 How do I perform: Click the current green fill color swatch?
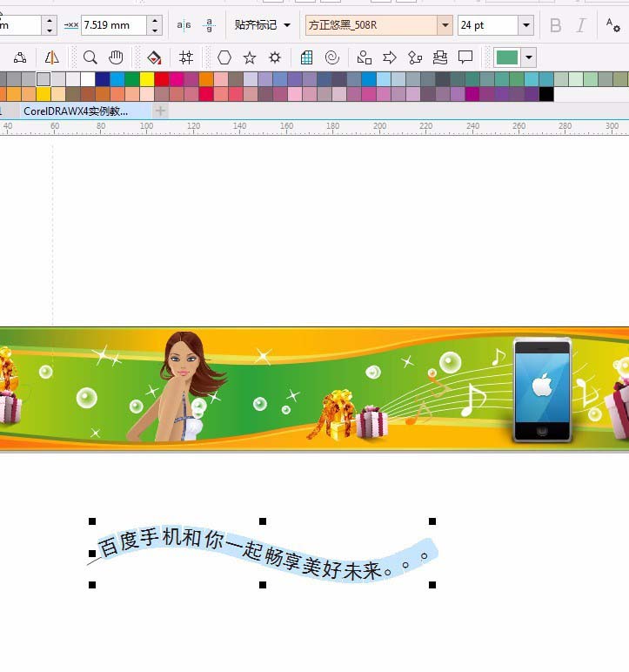pos(507,57)
